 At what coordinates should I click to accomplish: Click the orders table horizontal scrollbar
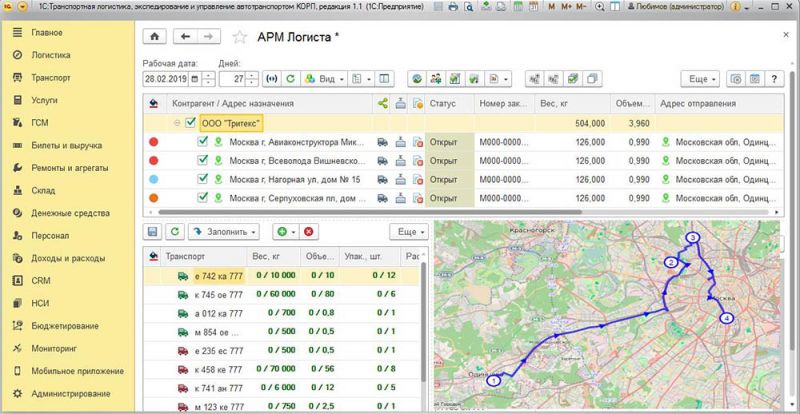pyautogui.click(x=369, y=212)
